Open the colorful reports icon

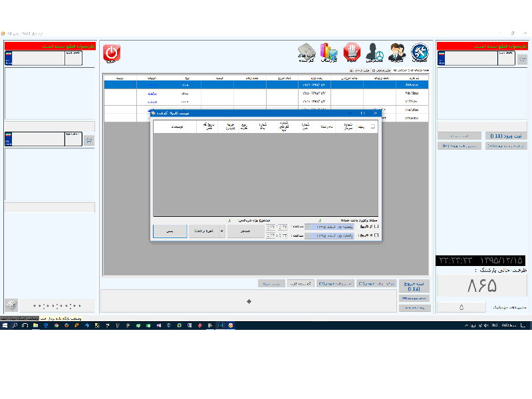click(329, 53)
